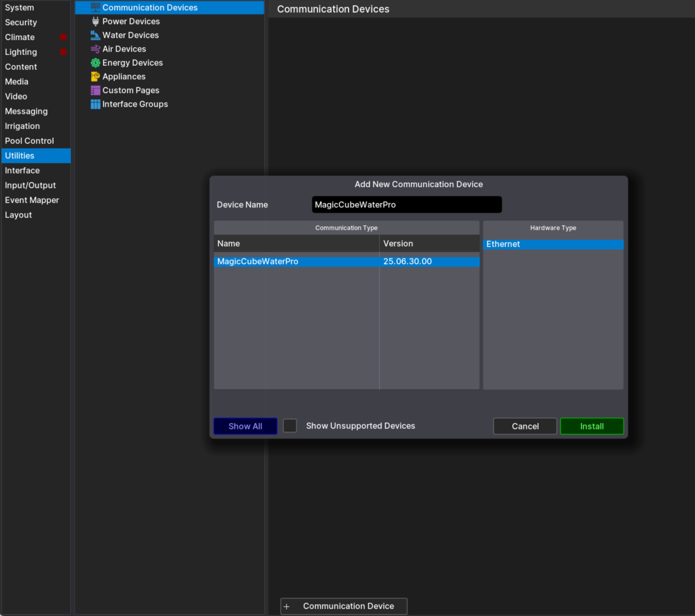Open the System section

click(36, 8)
